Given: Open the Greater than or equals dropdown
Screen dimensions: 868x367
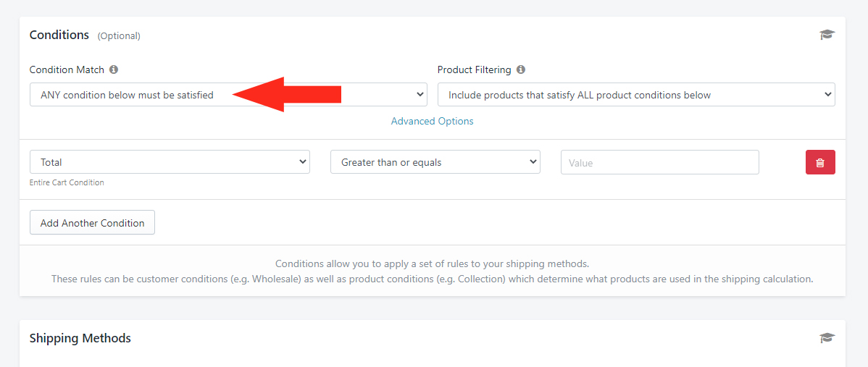Looking at the screenshot, I should pos(435,162).
